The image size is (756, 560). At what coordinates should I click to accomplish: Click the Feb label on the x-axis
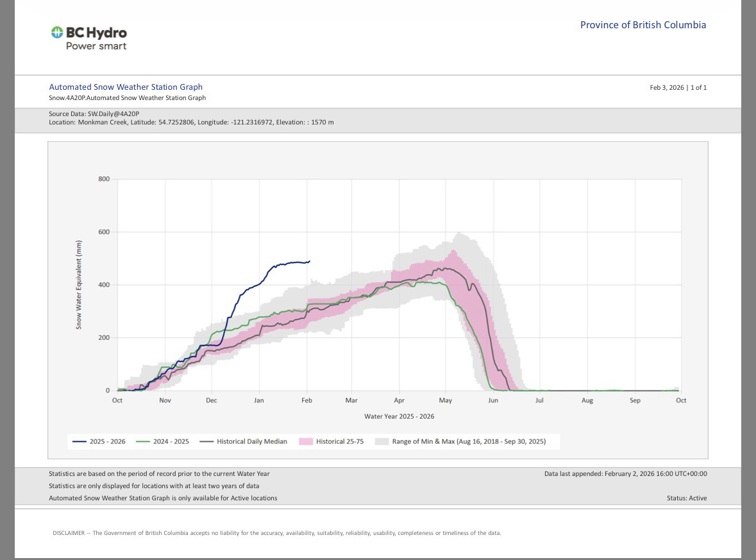307,400
